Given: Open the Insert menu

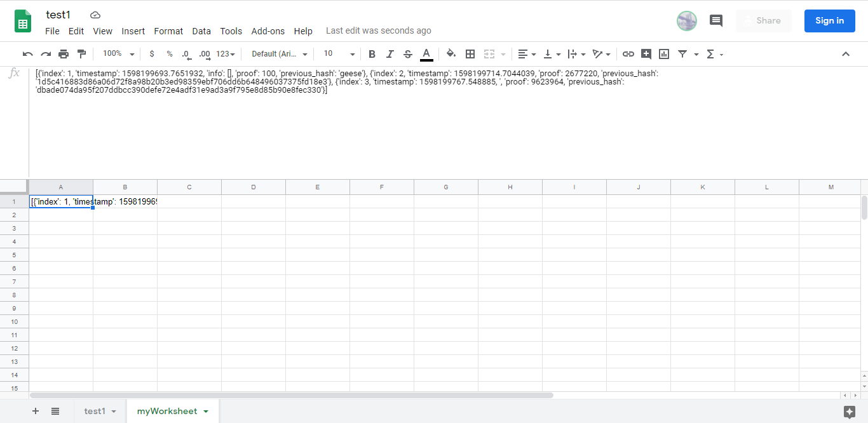Looking at the screenshot, I should click(133, 31).
